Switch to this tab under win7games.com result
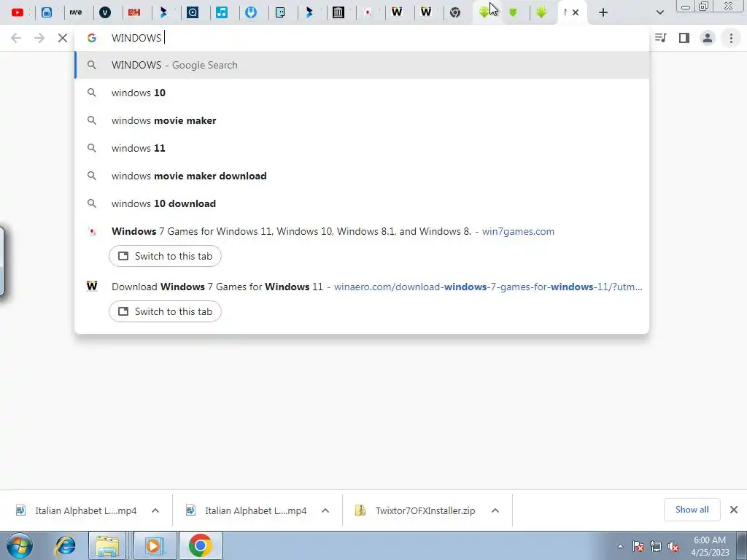Viewport: 747px width, 560px height. point(165,256)
